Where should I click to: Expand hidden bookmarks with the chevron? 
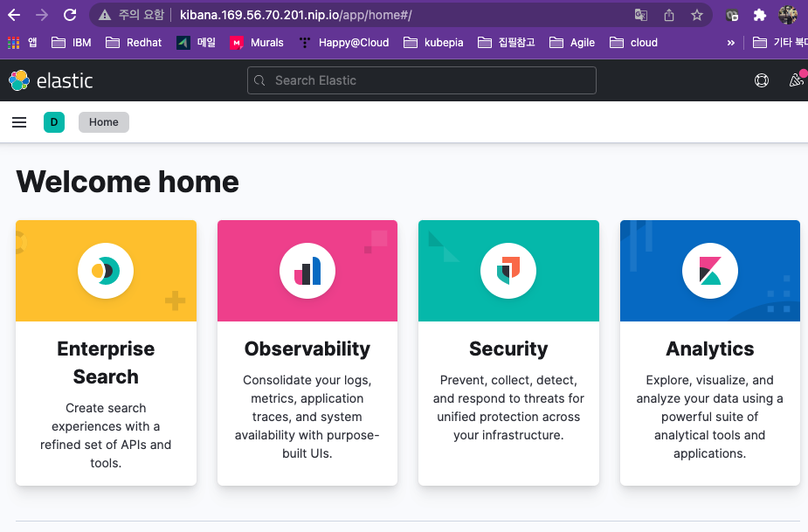point(731,43)
